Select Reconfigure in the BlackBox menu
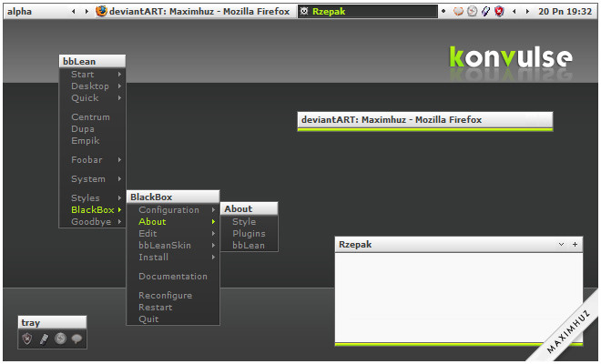This screenshot has width=601, height=364. pos(173,296)
